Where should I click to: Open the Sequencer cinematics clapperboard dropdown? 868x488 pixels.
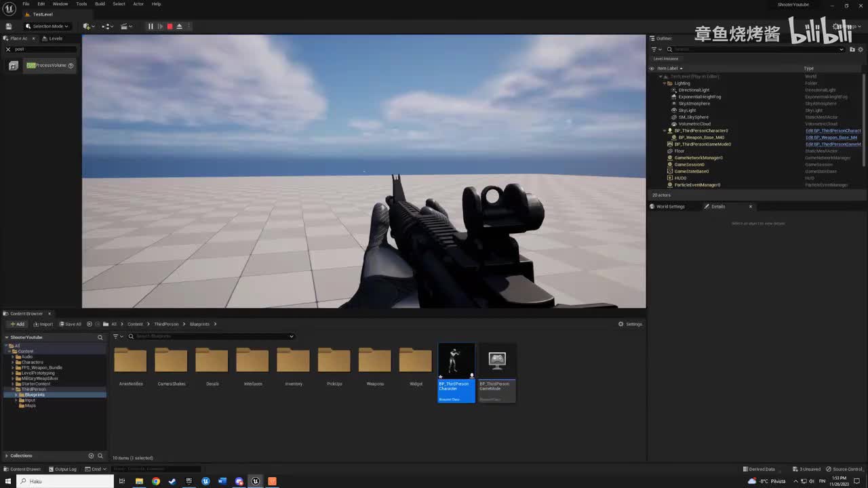pos(126,26)
